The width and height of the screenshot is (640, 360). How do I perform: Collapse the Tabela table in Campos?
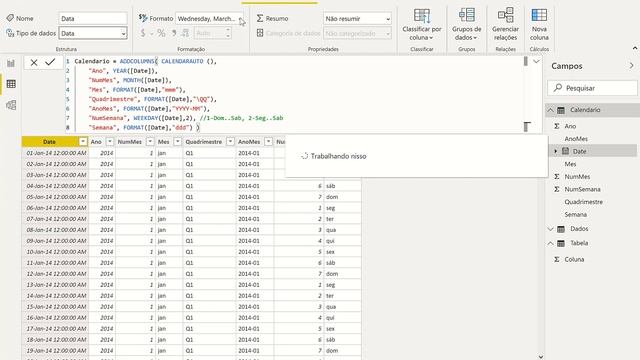click(x=550, y=244)
